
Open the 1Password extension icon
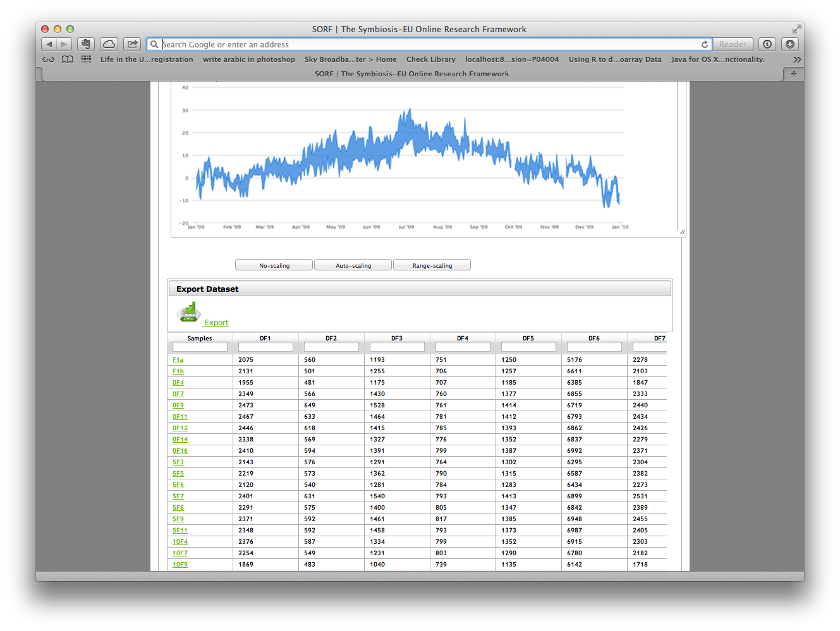coord(767,44)
